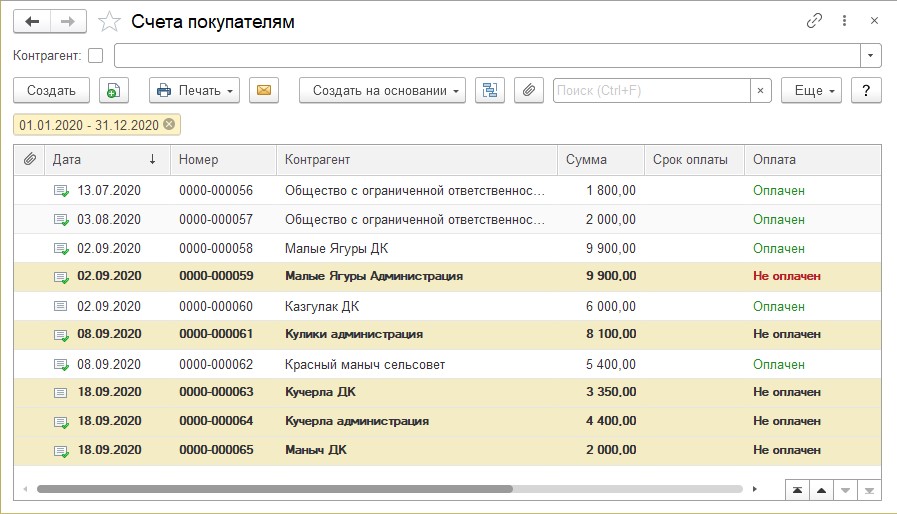Viewport: 897px width, 514px height.
Task: Click the back navigation arrow
Action: pyautogui.click(x=32, y=21)
